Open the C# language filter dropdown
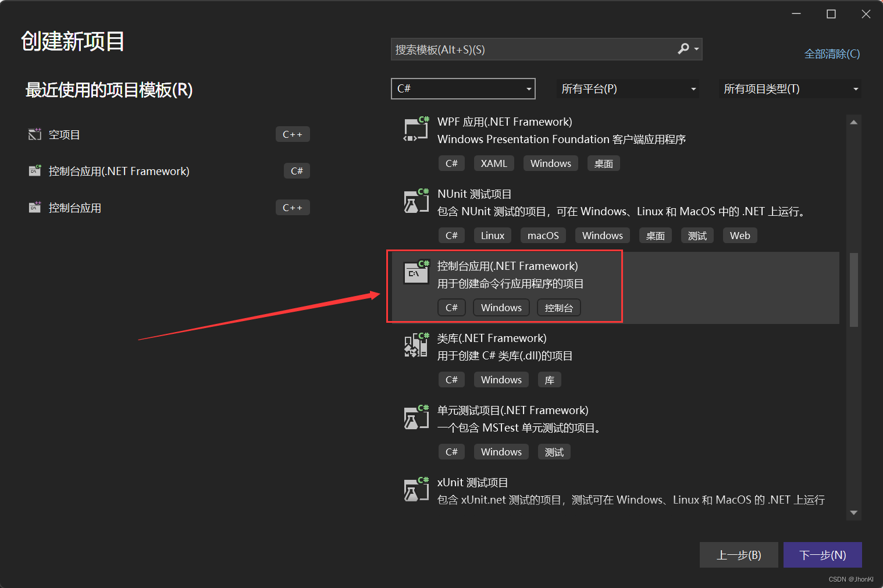Image resolution: width=883 pixels, height=588 pixels. tap(463, 88)
